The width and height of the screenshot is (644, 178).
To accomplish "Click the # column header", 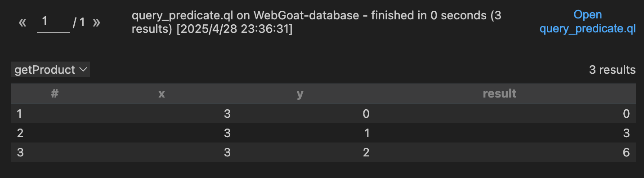I will pos(55,93).
